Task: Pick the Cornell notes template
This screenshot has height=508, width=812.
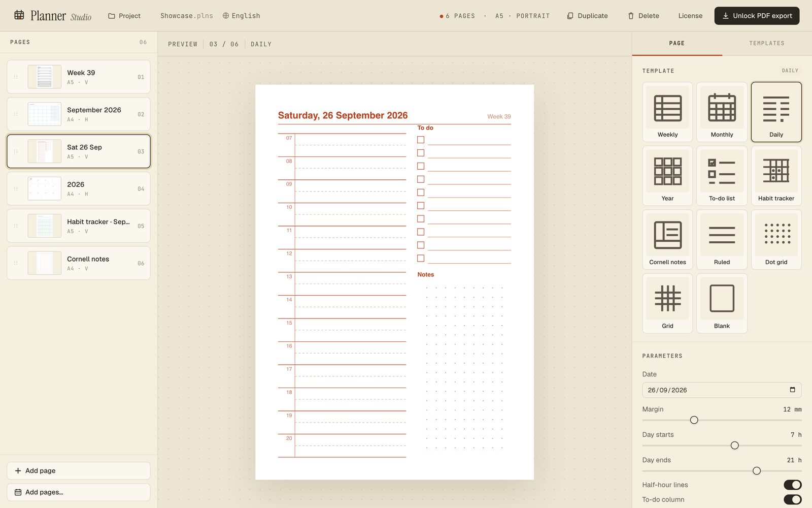Action: pos(667,239)
